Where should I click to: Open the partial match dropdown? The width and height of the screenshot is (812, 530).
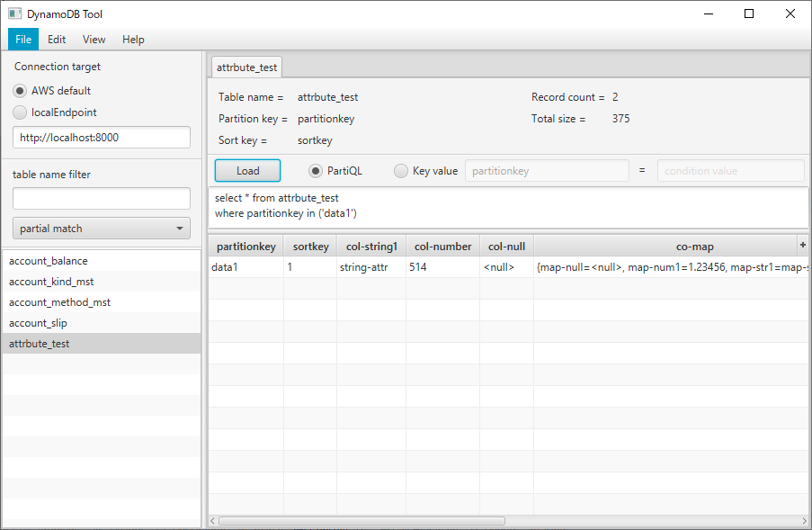coord(101,228)
